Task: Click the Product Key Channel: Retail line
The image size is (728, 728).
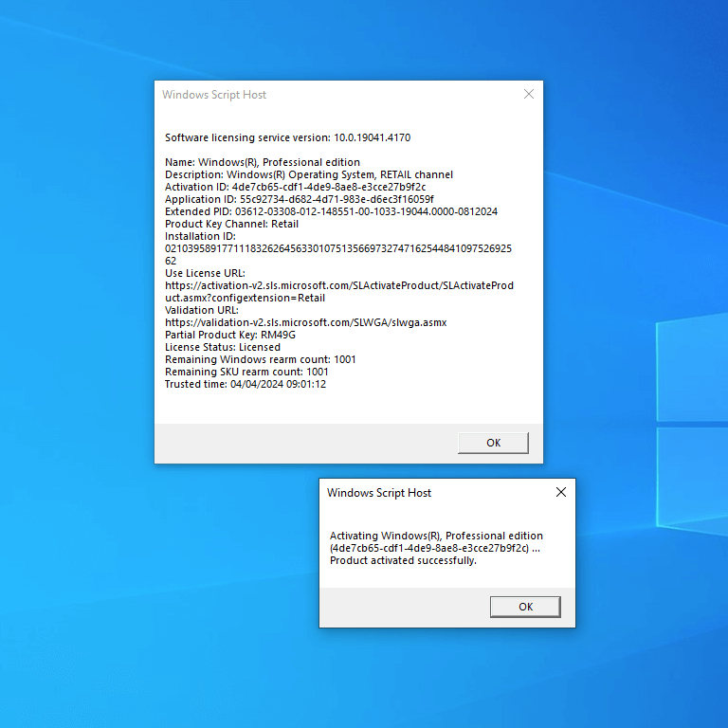Action: (x=231, y=224)
